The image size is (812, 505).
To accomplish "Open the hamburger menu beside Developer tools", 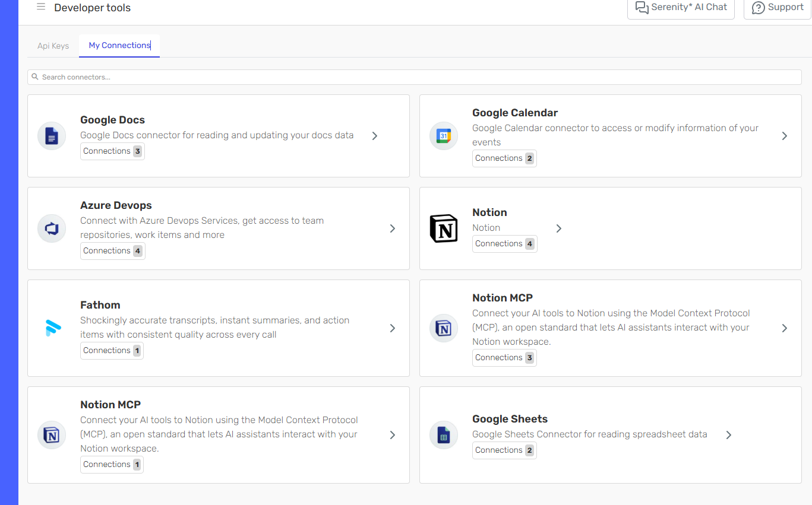I will (x=41, y=7).
